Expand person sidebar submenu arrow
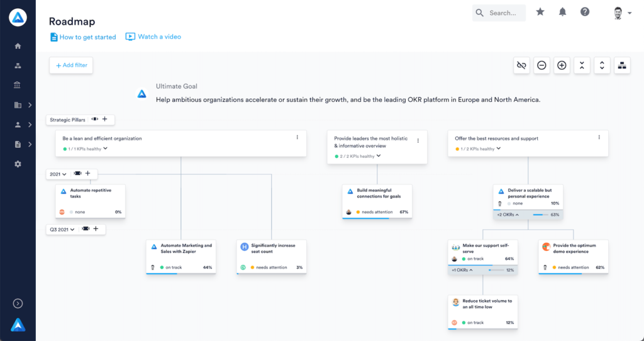644x341 pixels. tap(30, 125)
